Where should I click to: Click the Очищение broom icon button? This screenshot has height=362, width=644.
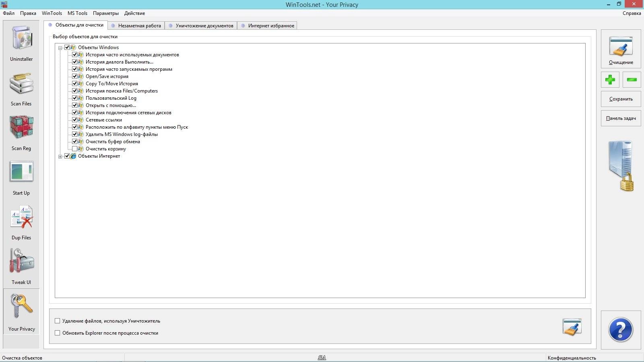tap(621, 48)
